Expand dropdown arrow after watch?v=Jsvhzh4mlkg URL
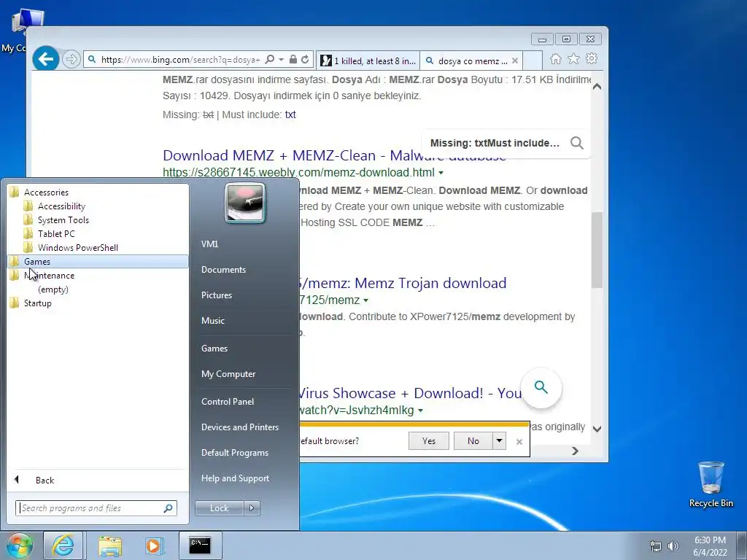 (x=420, y=411)
